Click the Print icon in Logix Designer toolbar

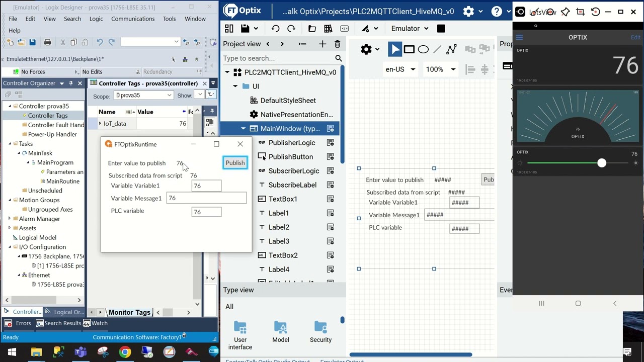(x=47, y=42)
